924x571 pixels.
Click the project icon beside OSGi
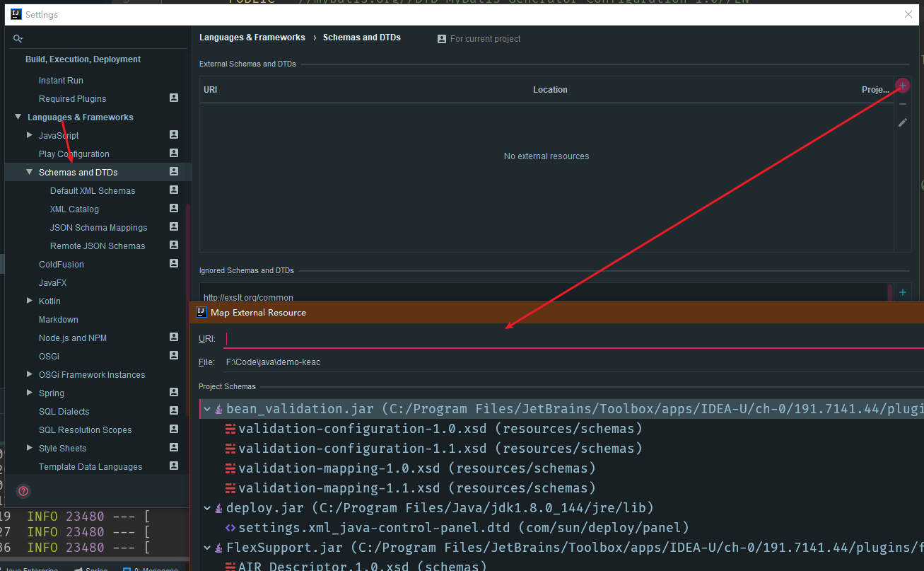pos(174,355)
